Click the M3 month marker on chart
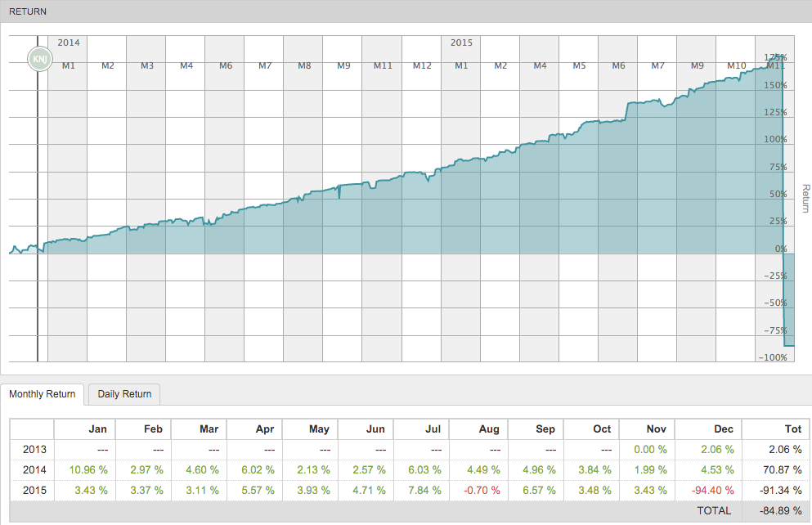This screenshot has width=812, height=525. (147, 65)
